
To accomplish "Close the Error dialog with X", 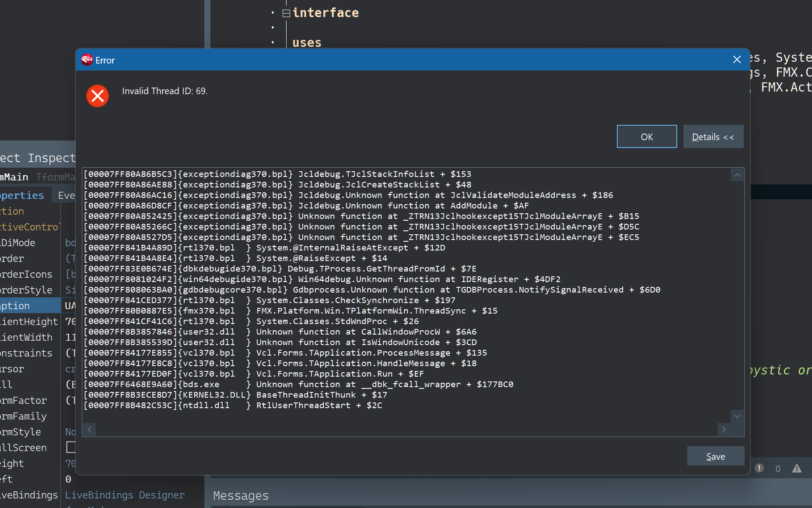I will pos(737,60).
